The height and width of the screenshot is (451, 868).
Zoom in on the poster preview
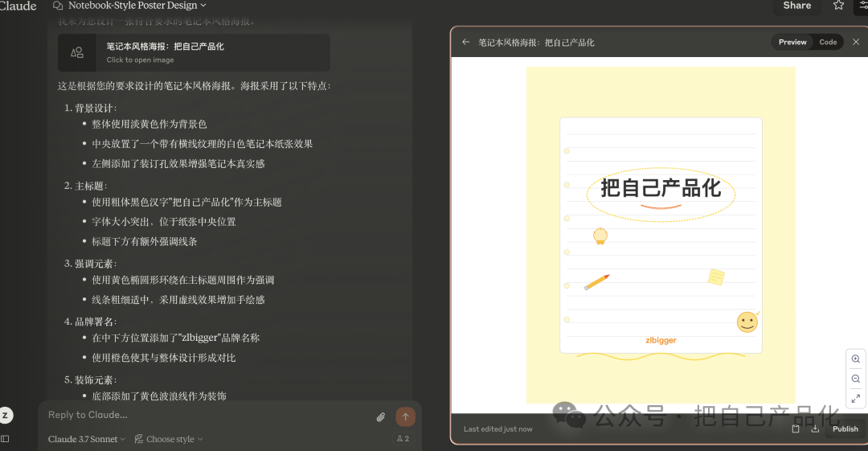click(856, 359)
